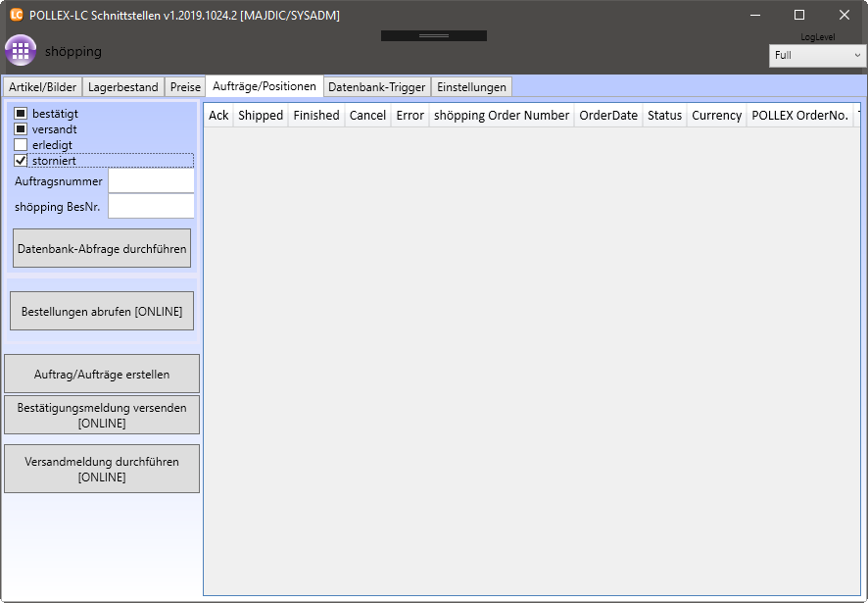Open the LogLevel dropdown showing Full
The height and width of the screenshot is (603, 868).
[817, 56]
